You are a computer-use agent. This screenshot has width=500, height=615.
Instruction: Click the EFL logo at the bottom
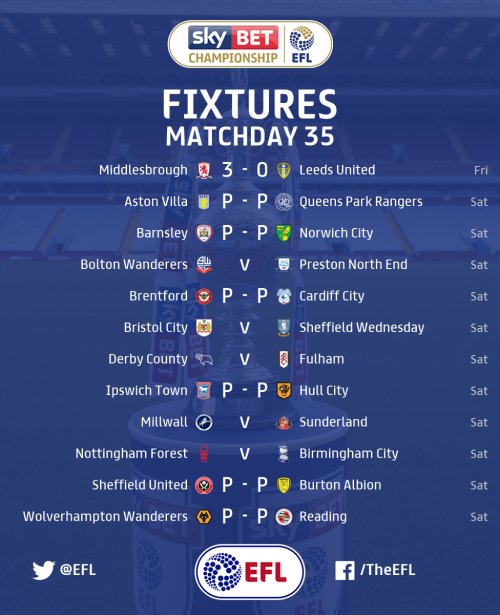[250, 571]
